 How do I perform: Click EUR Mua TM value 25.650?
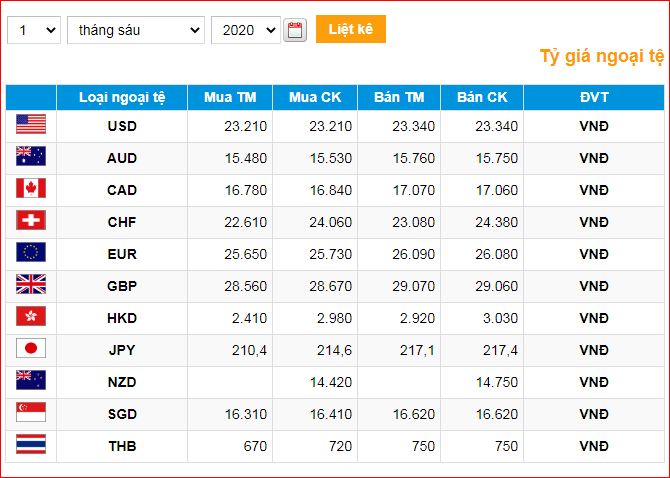(x=246, y=255)
